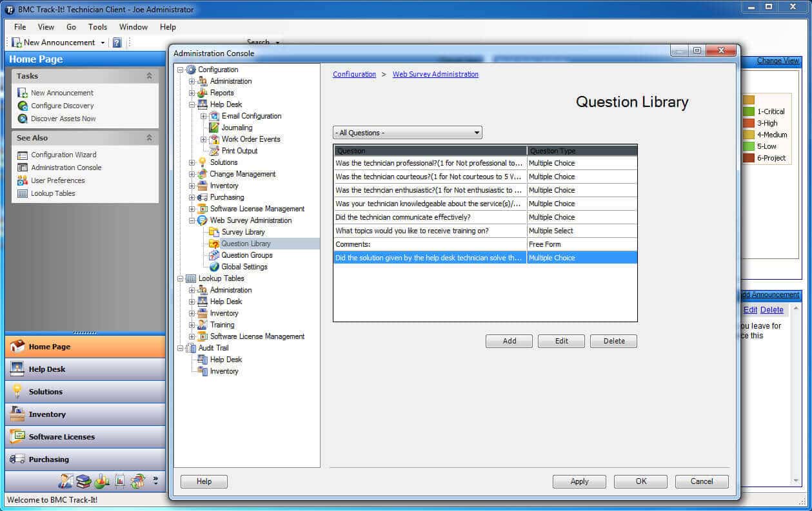Collapse the See Also panel

click(x=149, y=138)
